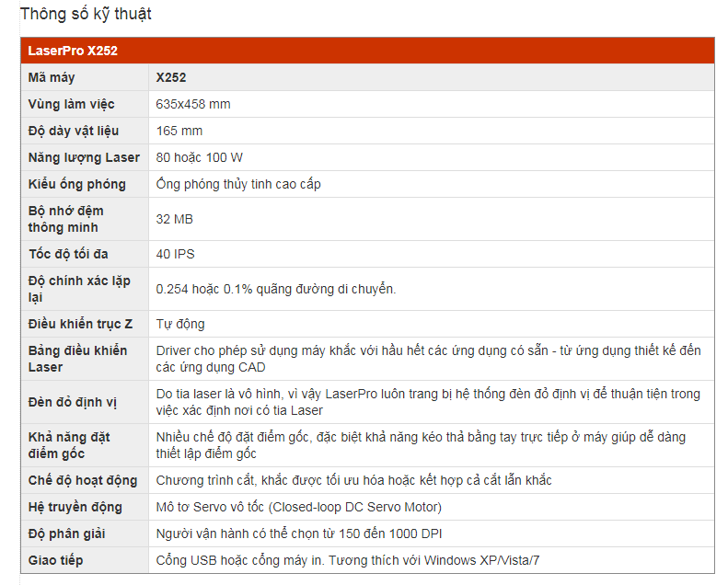
Task: Select the 'Bảng điều khiển Laser' label
Action: (77, 359)
